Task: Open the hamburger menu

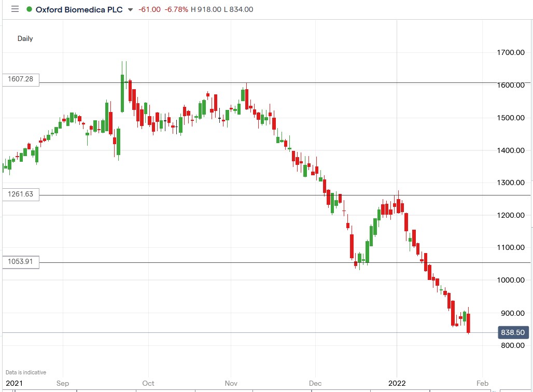Action: 15,9
